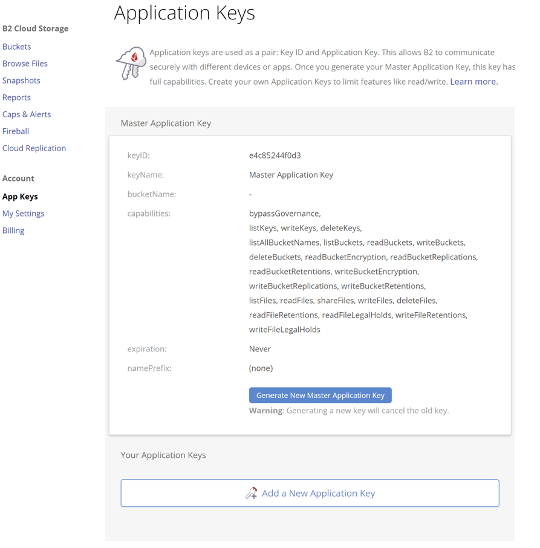Click the Warning text below generate button
The image size is (540, 548).
coord(349,411)
